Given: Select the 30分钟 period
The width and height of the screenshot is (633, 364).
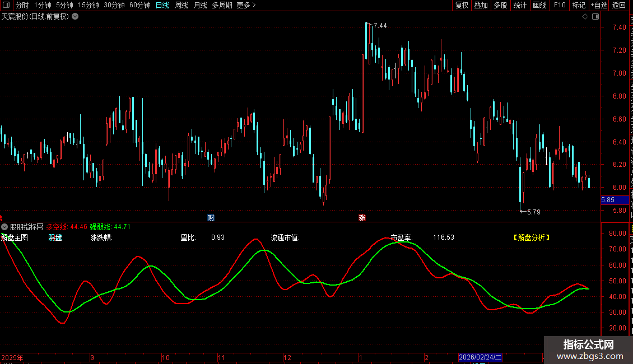Looking at the screenshot, I should (114, 5).
